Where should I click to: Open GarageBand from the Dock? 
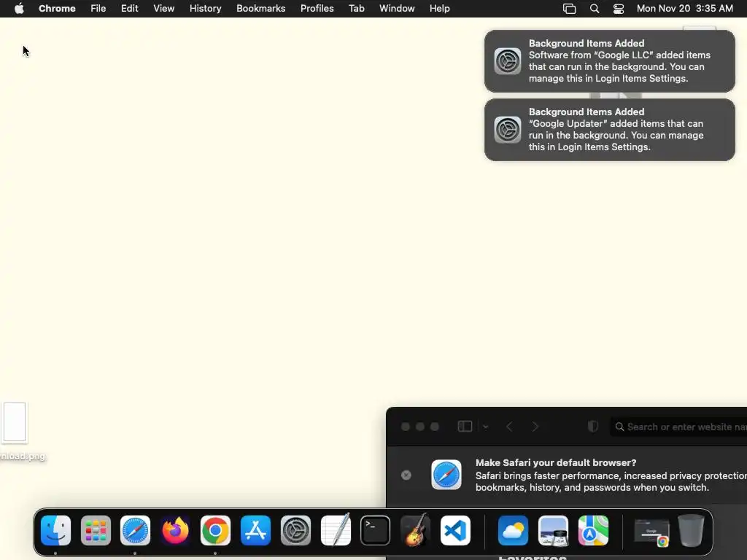click(x=415, y=531)
